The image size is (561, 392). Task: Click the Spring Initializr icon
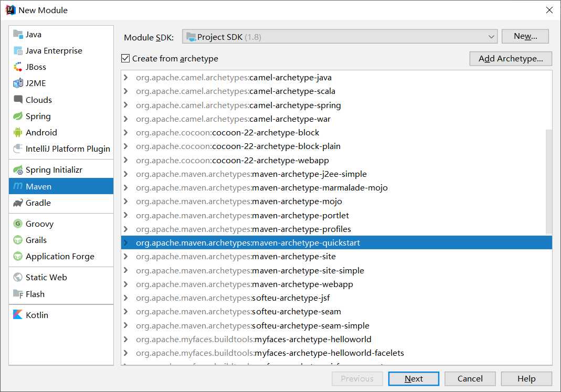[x=18, y=170]
